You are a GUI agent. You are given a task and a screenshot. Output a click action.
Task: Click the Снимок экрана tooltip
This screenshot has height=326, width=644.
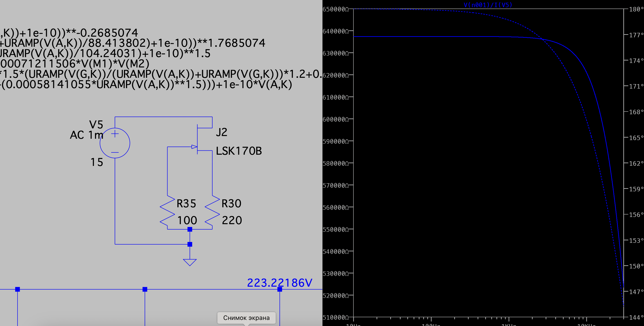click(246, 317)
